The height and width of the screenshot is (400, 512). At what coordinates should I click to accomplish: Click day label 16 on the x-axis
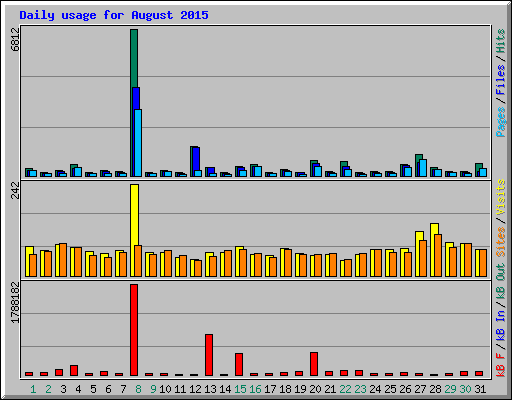255,389
